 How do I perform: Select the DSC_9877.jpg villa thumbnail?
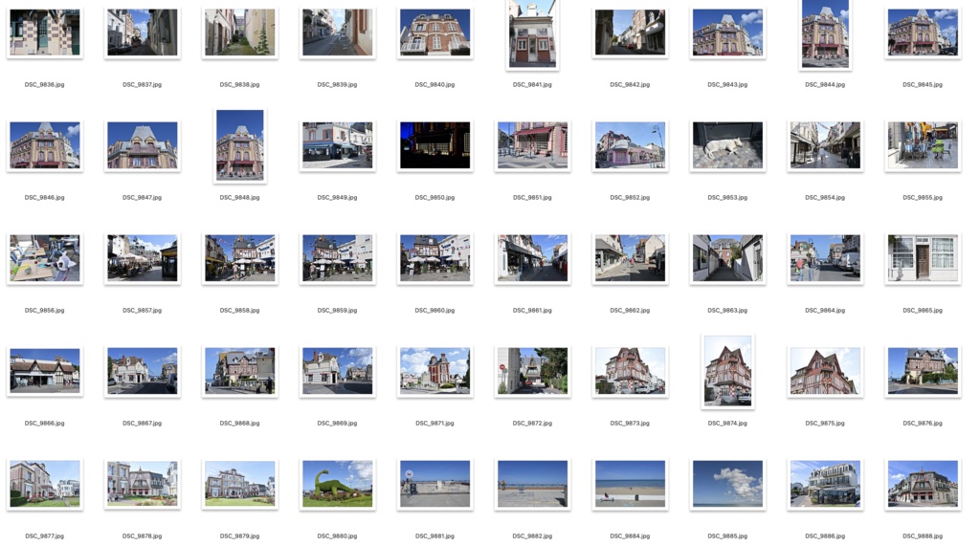pos(44,484)
